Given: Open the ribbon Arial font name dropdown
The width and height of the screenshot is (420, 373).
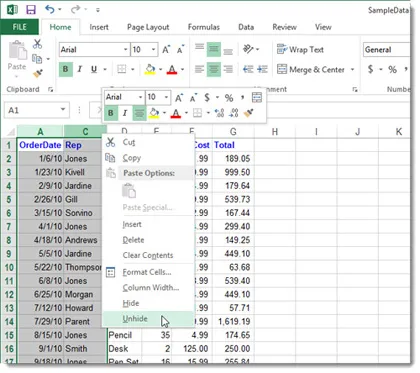Looking at the screenshot, I should point(125,50).
